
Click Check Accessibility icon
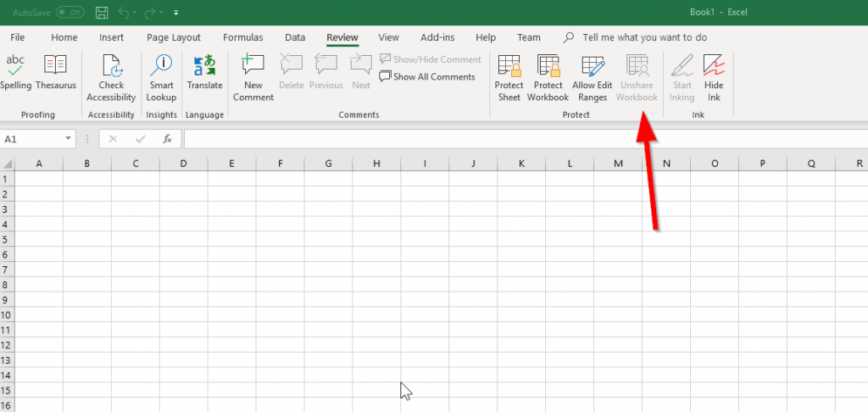111,77
